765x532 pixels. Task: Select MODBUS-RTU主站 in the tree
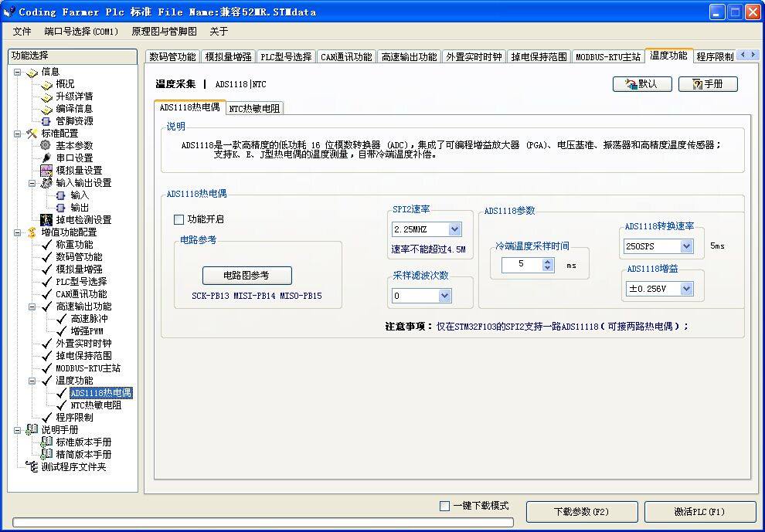pos(88,368)
